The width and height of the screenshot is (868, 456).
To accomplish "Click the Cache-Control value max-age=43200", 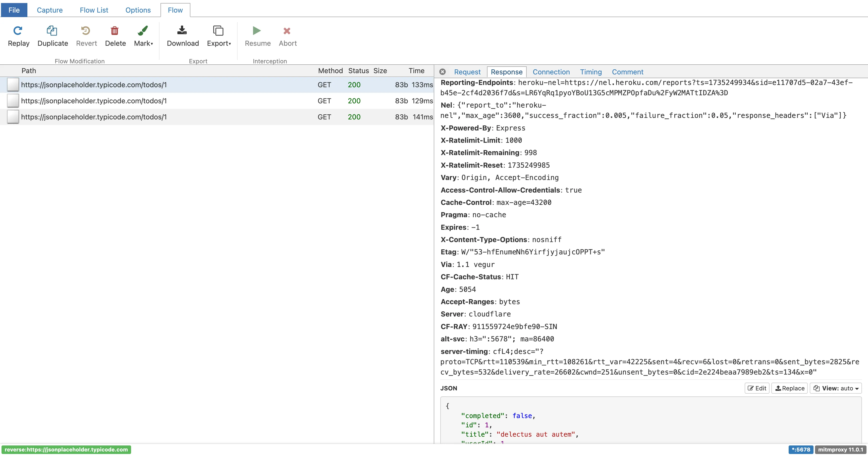I will point(524,203).
